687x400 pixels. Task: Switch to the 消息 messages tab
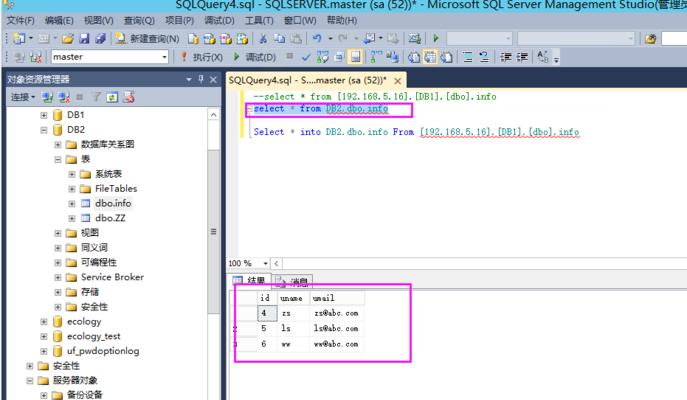point(292,281)
